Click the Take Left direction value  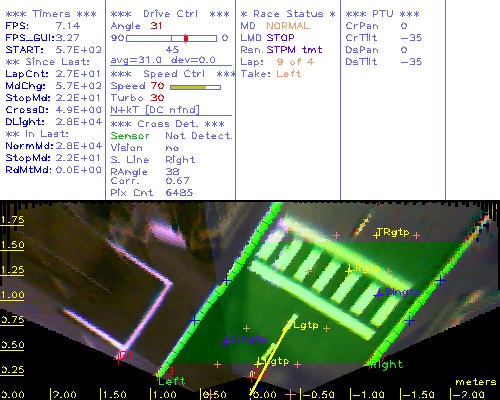point(289,74)
